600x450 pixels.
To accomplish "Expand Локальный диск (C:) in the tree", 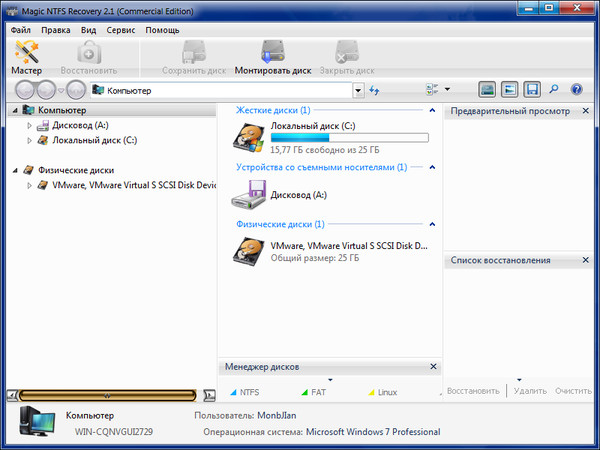I will 30,141.
